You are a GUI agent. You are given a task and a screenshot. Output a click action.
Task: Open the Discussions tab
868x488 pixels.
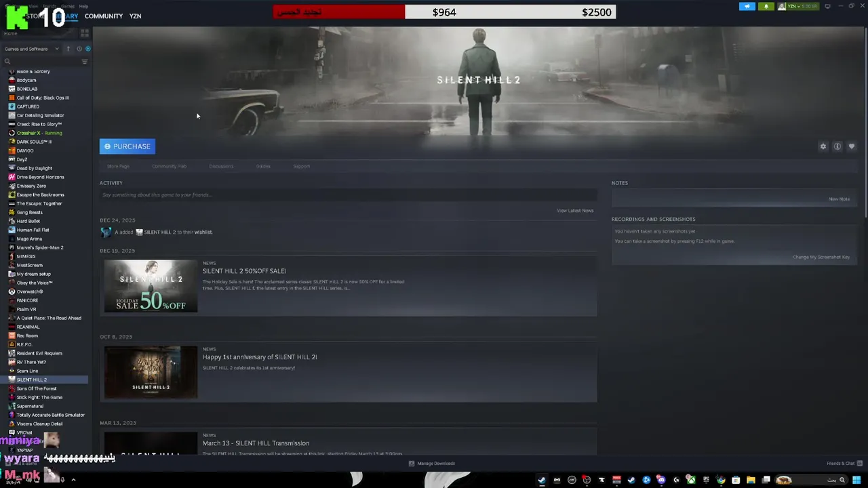tap(221, 166)
